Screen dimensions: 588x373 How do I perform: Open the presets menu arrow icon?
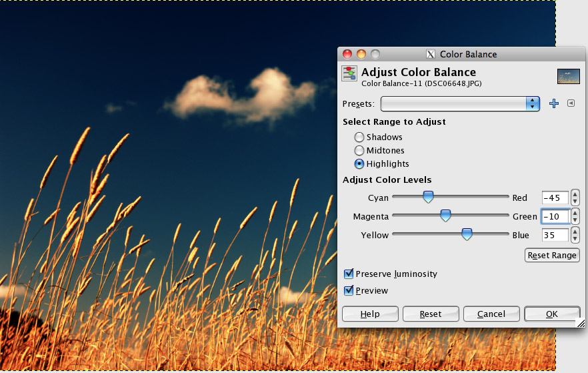pos(571,103)
